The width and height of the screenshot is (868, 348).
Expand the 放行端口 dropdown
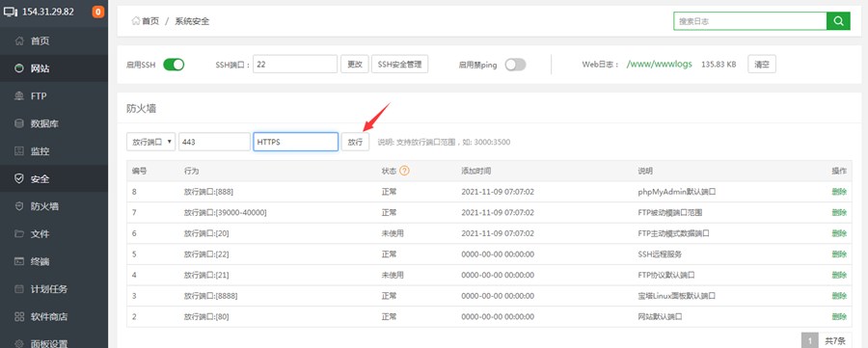point(151,142)
